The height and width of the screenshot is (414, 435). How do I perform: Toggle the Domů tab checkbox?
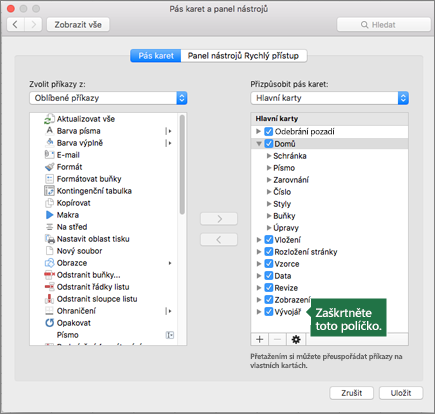269,144
